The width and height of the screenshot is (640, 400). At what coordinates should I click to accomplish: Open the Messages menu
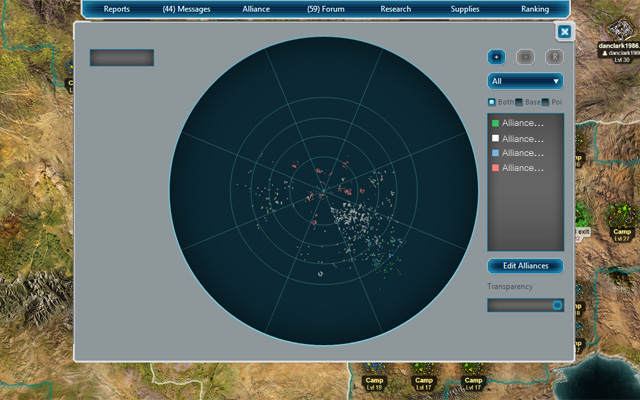coord(187,9)
